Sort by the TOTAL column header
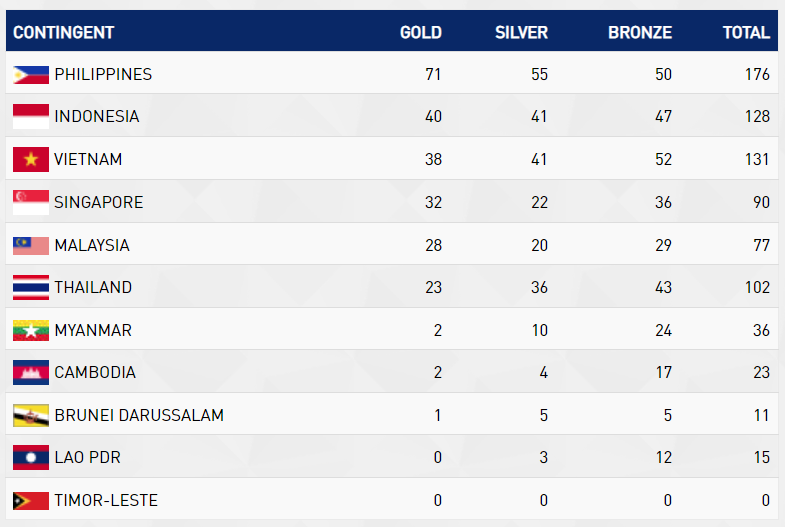 click(x=746, y=33)
